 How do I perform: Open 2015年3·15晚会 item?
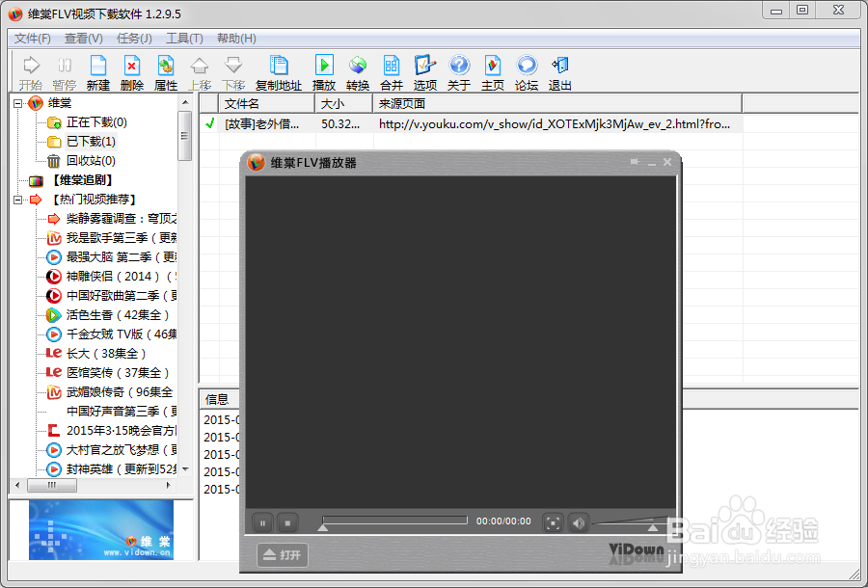click(112, 431)
